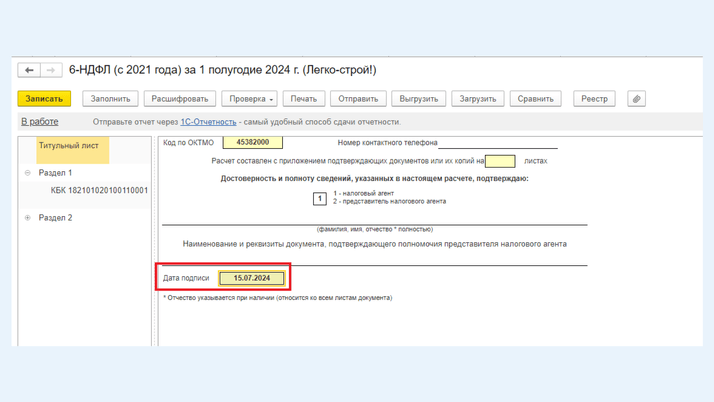Open КБК 18210102010011000 1 subsection
This screenshot has width=714, height=402.
point(99,190)
